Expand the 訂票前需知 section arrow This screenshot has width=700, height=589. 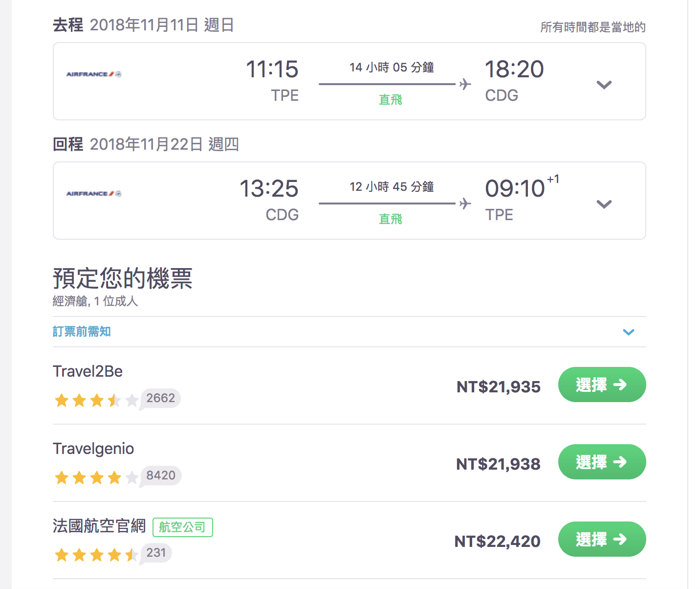point(629,332)
